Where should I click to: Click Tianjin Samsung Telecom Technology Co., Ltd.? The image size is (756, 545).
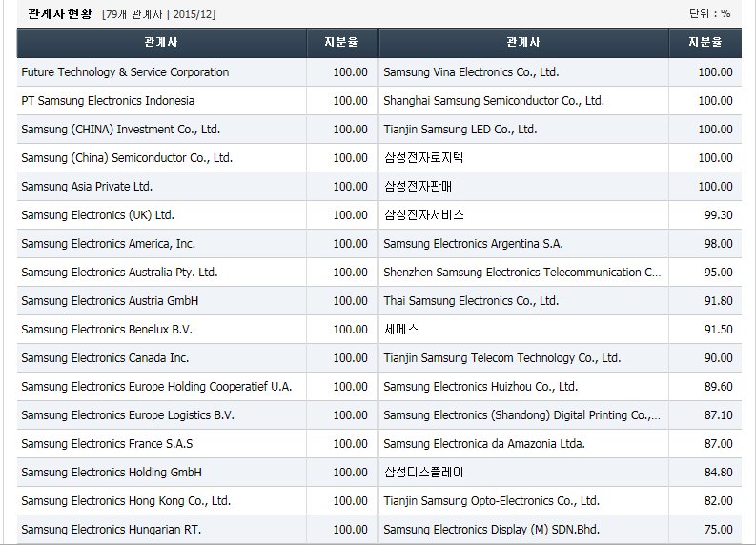coord(501,358)
